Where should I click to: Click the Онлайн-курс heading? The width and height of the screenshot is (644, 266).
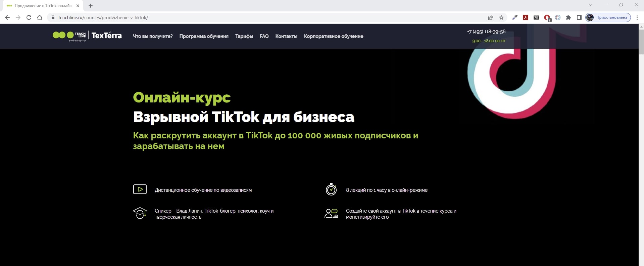point(182,97)
